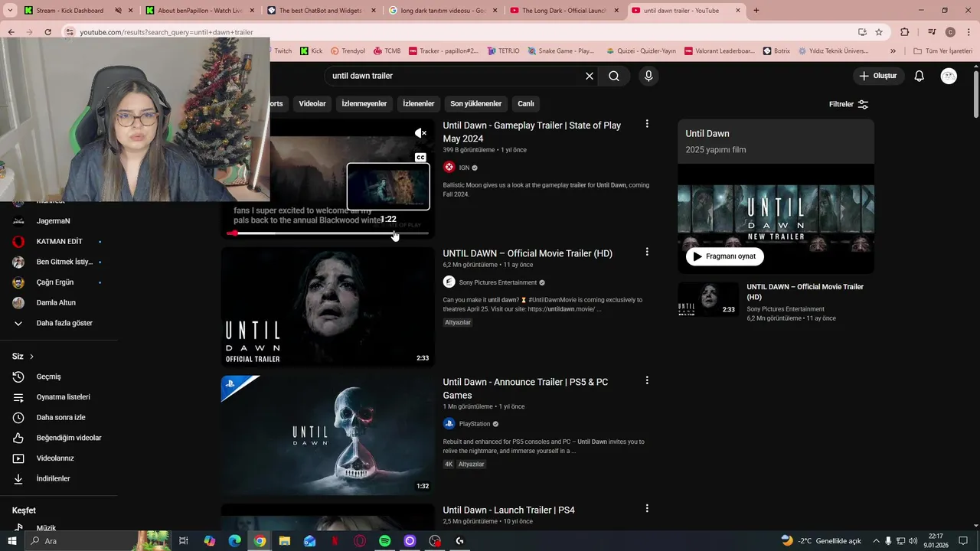Screen dimensions: 980x551
Task: Open Until Dawn Announce Trailer title
Action: [525, 389]
